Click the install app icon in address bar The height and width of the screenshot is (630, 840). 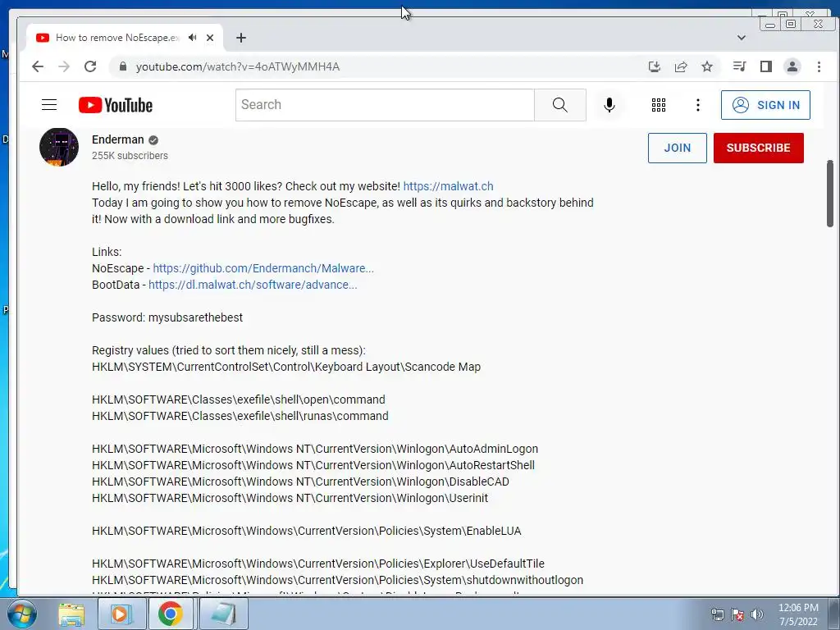point(654,66)
